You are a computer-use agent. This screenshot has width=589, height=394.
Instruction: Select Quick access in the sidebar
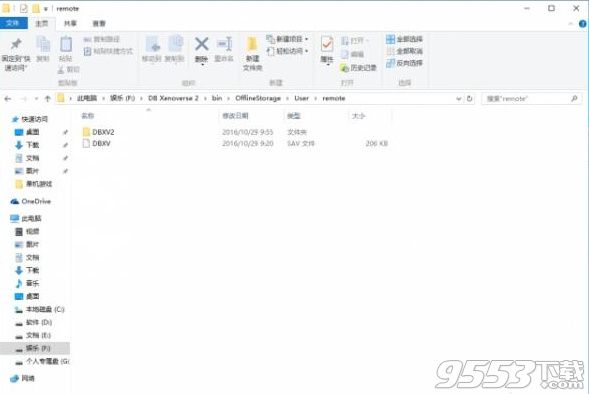pyautogui.click(x=30, y=119)
